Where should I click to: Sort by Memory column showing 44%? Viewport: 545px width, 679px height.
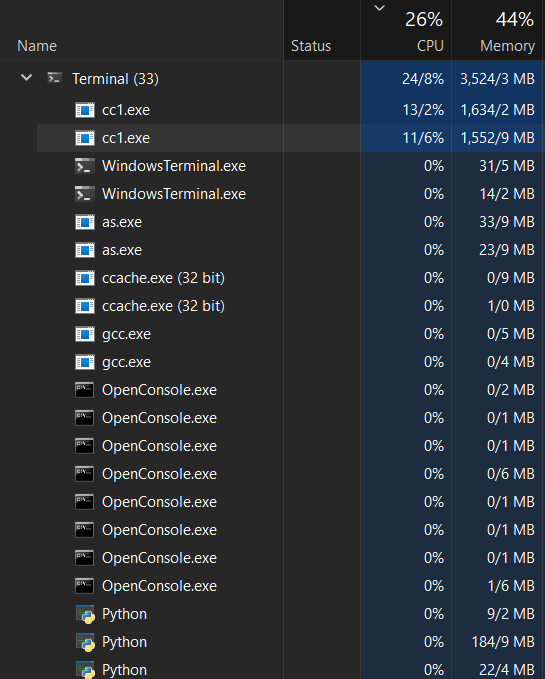[498, 30]
